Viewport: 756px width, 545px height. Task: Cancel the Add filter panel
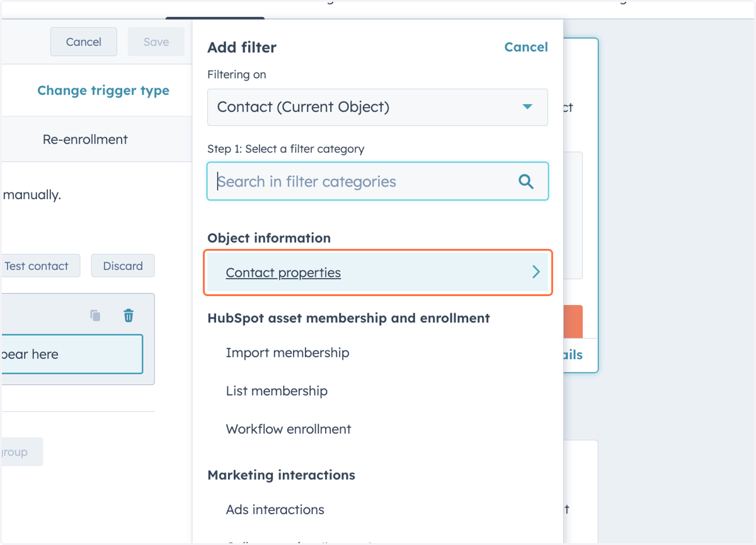point(526,47)
